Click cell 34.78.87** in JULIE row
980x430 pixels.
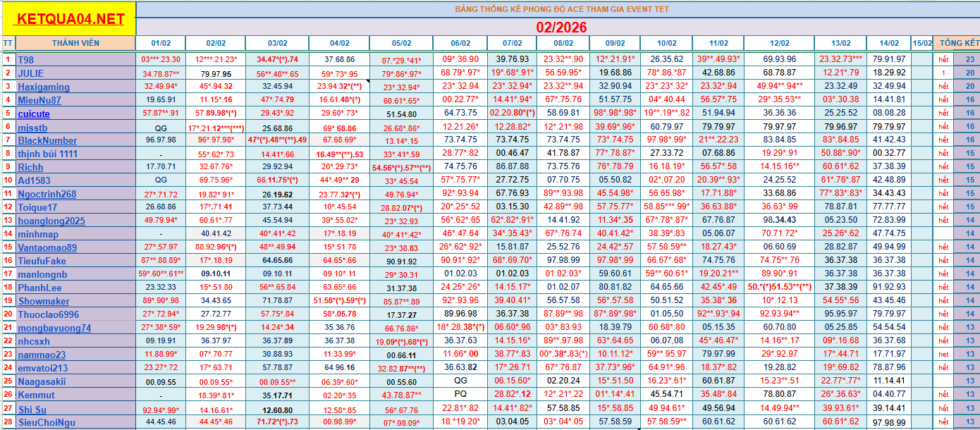click(x=161, y=73)
